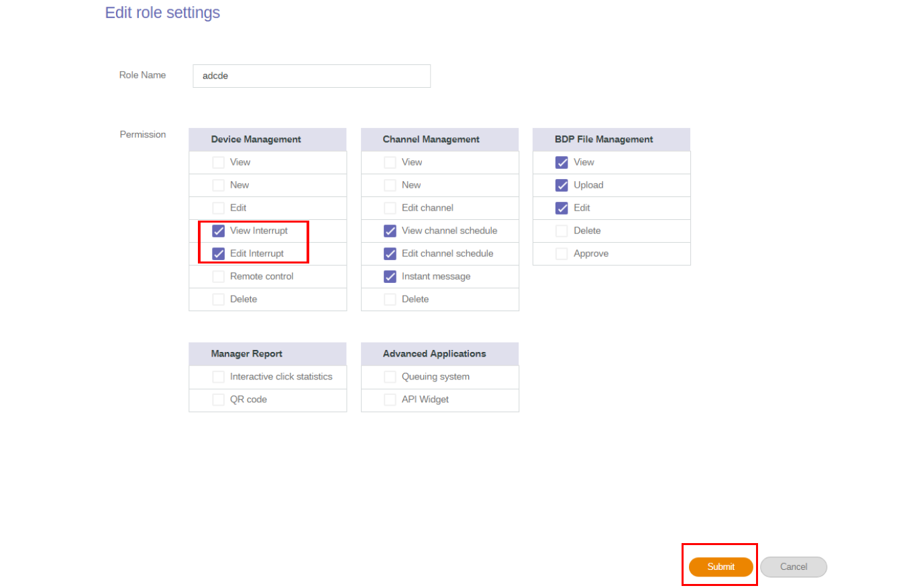Check the QR code permission
This screenshot has width=913, height=588.
[x=219, y=400]
